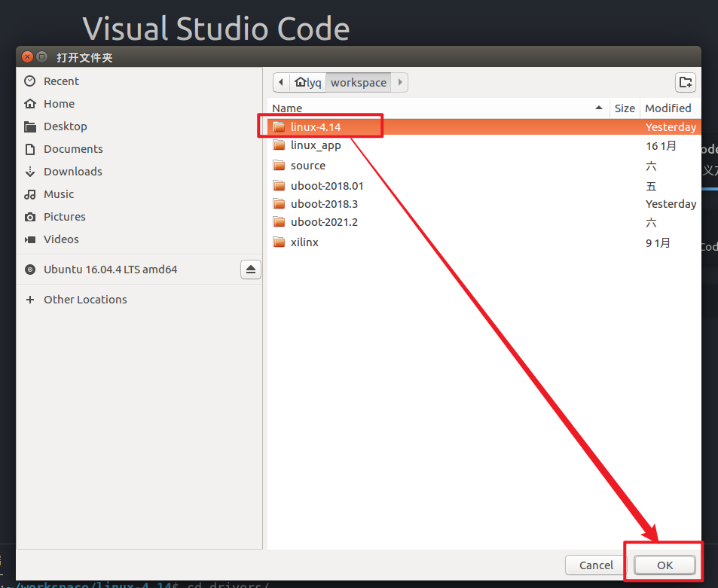
Task: Select the uboot-2018.3 folder
Action: (484, 204)
